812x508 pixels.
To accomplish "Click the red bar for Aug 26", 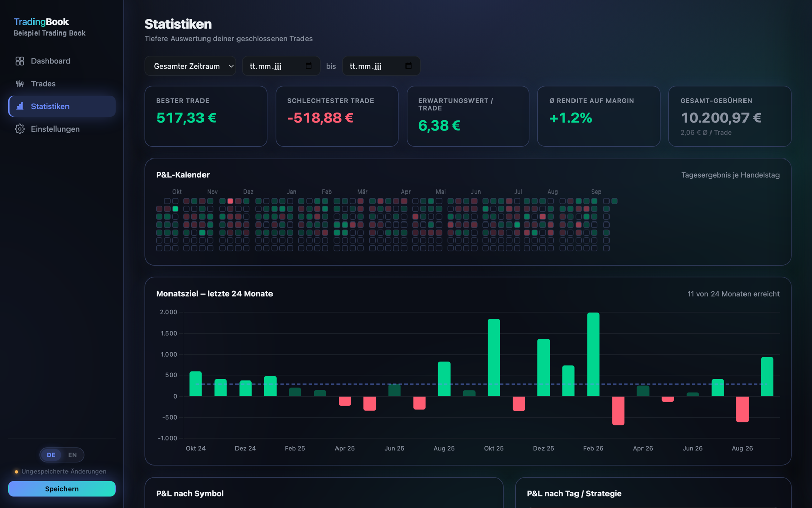I will tap(742, 409).
